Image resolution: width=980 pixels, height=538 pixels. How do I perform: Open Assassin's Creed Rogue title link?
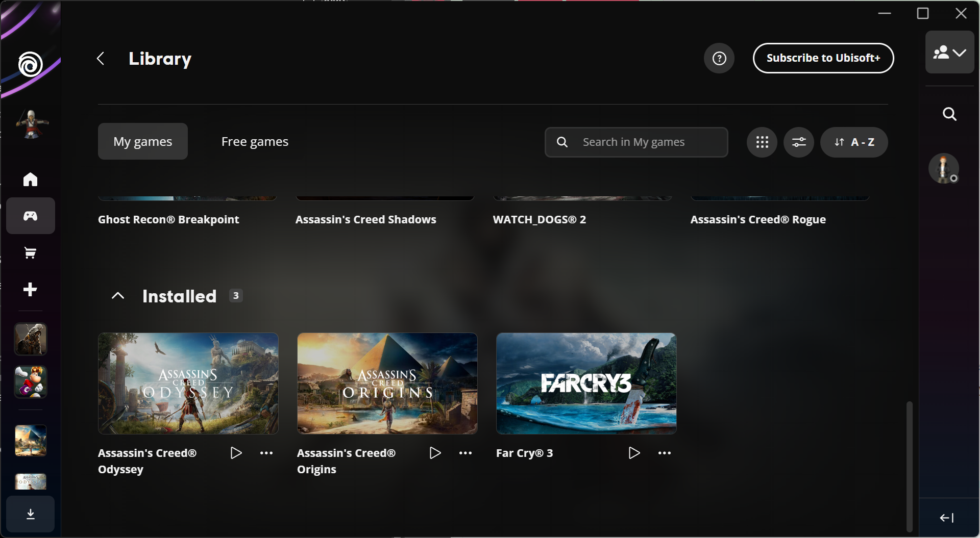758,219
